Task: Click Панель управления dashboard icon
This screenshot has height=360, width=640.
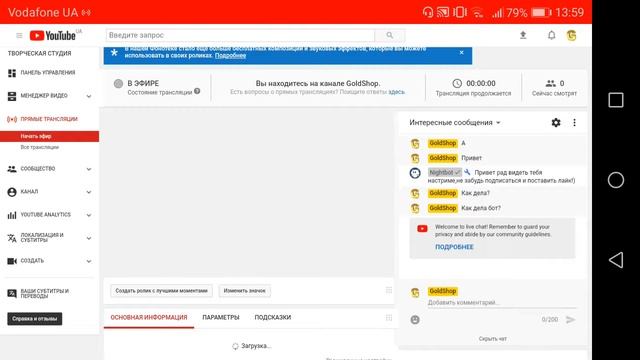Action: [12, 73]
